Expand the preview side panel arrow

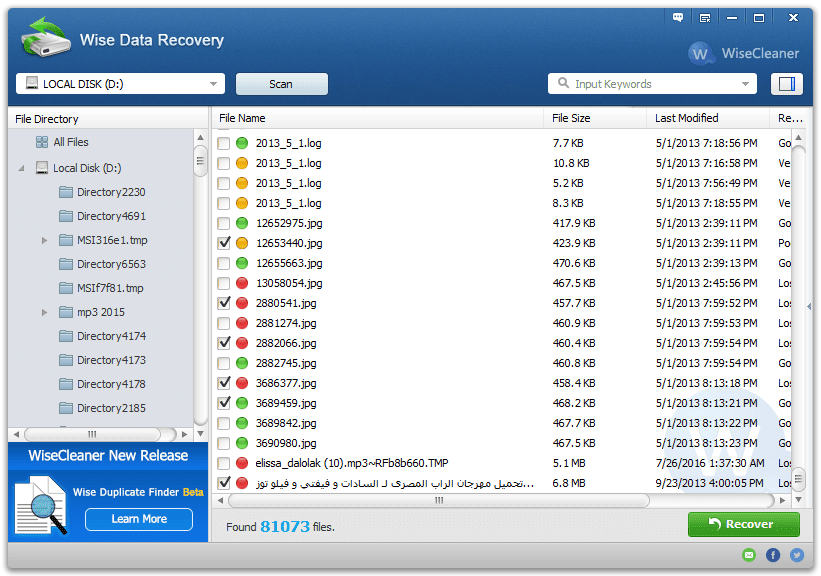coord(809,306)
